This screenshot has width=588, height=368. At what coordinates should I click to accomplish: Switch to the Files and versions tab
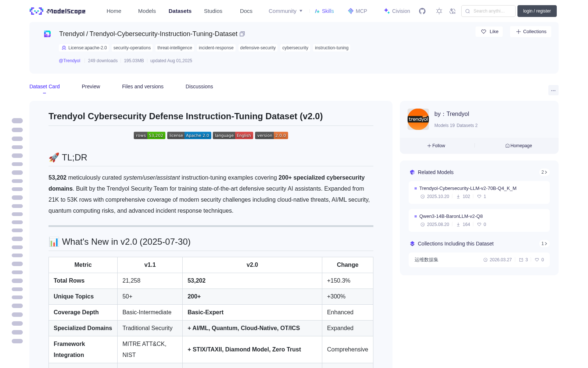[x=143, y=86]
